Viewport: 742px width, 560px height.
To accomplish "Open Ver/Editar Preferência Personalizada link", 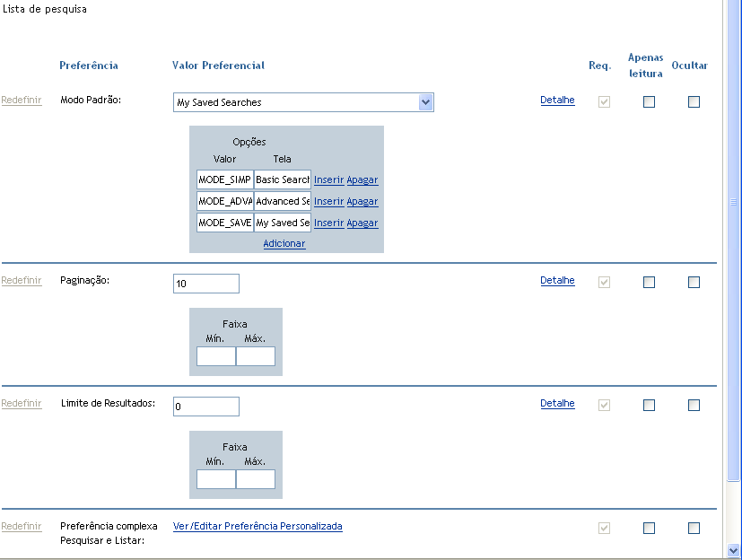I will coord(258,526).
